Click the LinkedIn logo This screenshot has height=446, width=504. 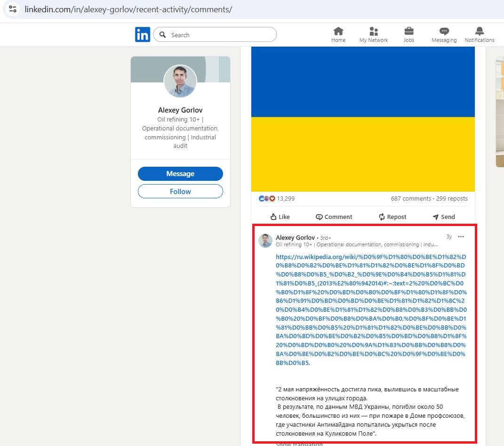142,34
